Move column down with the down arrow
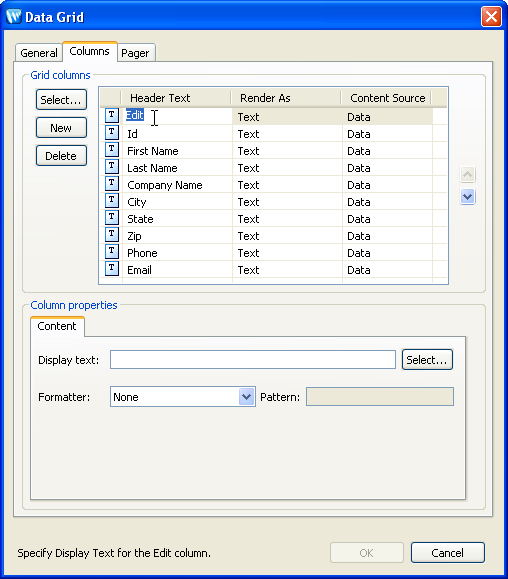The width and height of the screenshot is (508, 579). 467,196
